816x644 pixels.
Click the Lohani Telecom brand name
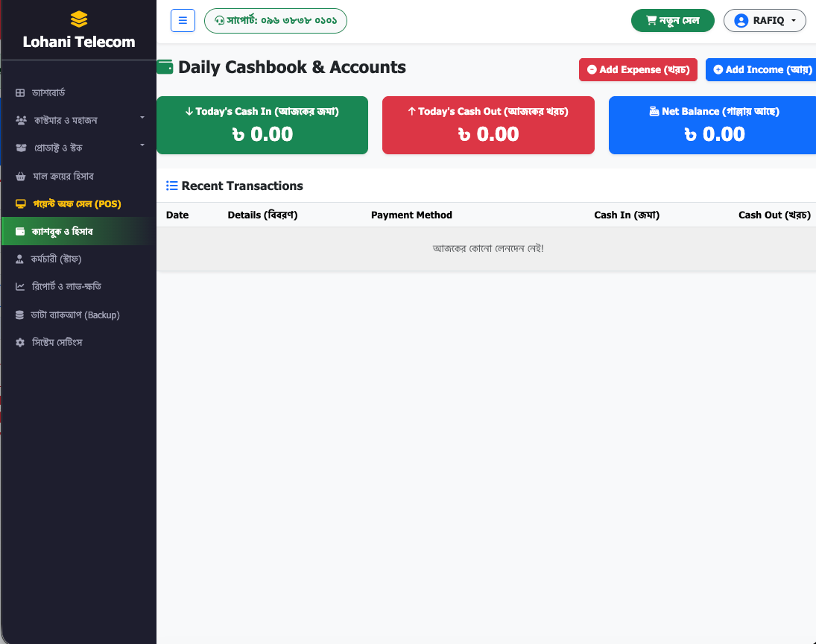(x=78, y=42)
